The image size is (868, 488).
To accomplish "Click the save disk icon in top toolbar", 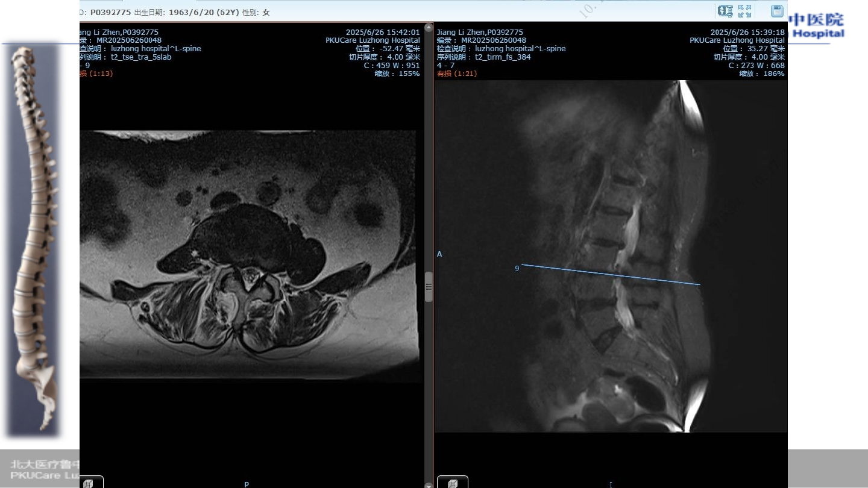I will pos(777,11).
